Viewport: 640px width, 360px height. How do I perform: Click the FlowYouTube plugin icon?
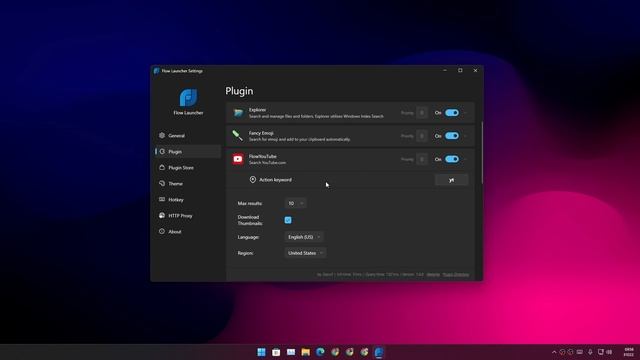(x=238, y=159)
